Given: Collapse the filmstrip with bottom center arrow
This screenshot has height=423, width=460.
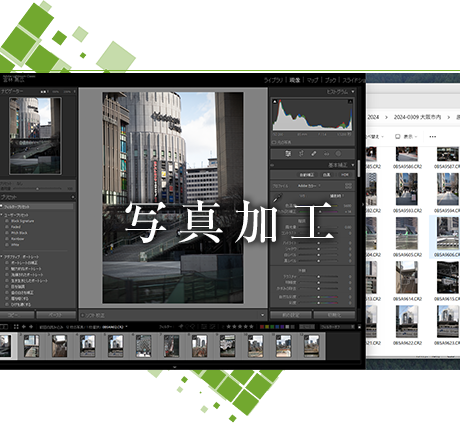Looking at the screenshot, I should 174,367.
